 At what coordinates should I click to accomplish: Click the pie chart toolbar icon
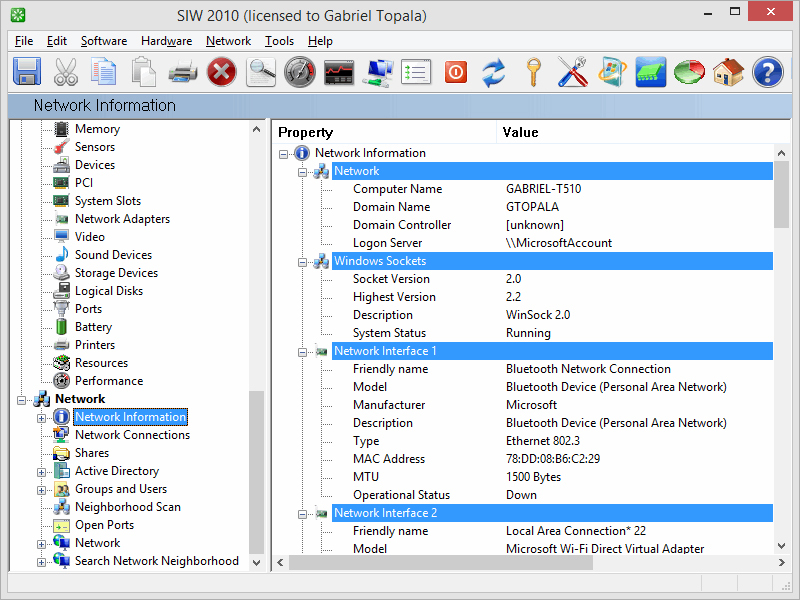click(689, 72)
